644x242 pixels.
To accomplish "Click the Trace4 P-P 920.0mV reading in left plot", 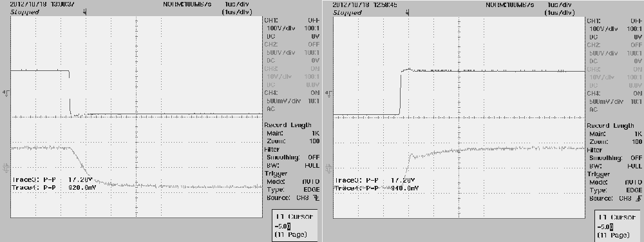I will pos(54,187).
